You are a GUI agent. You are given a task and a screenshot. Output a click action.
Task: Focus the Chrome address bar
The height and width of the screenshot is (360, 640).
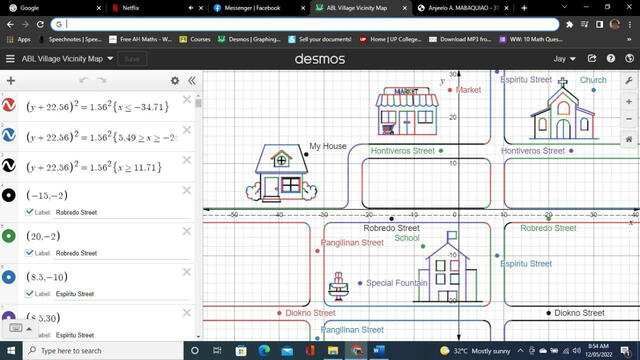304,24
